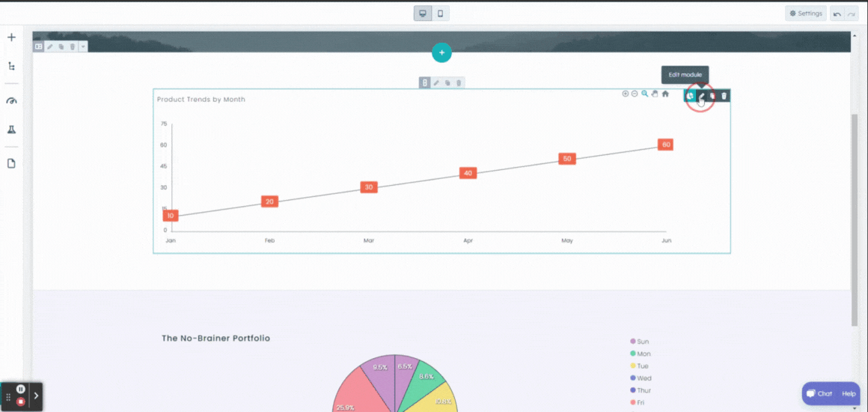Click the clone icon in top-left section toolbar
868x412 pixels.
click(x=61, y=47)
